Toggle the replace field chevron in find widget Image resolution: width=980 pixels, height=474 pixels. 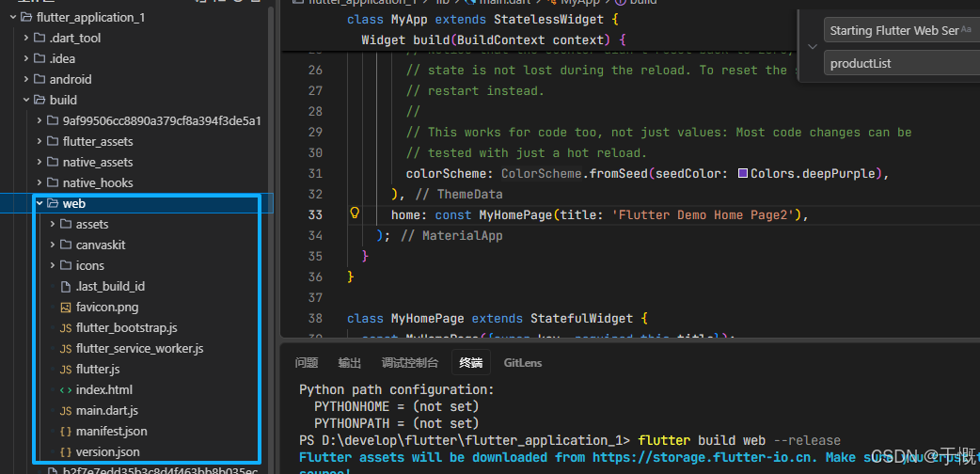point(812,46)
